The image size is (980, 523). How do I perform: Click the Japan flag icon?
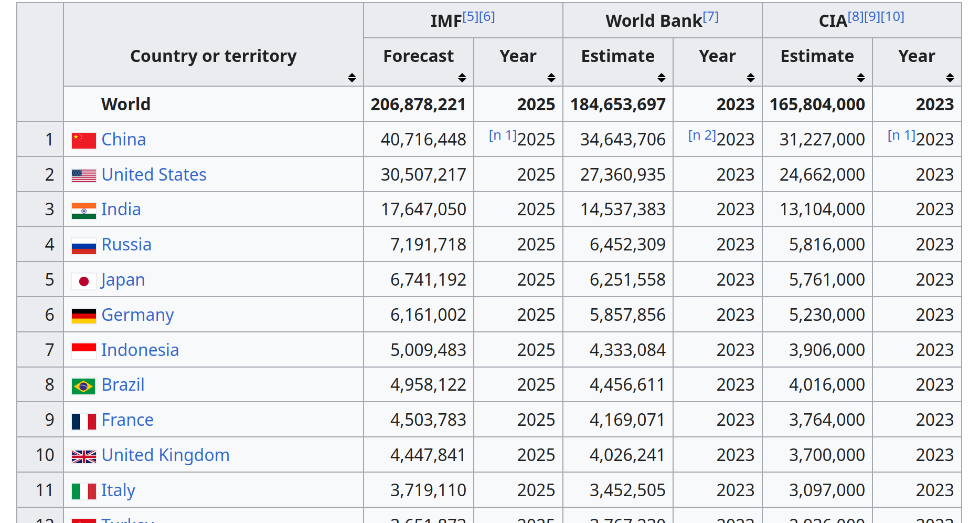pyautogui.click(x=83, y=281)
